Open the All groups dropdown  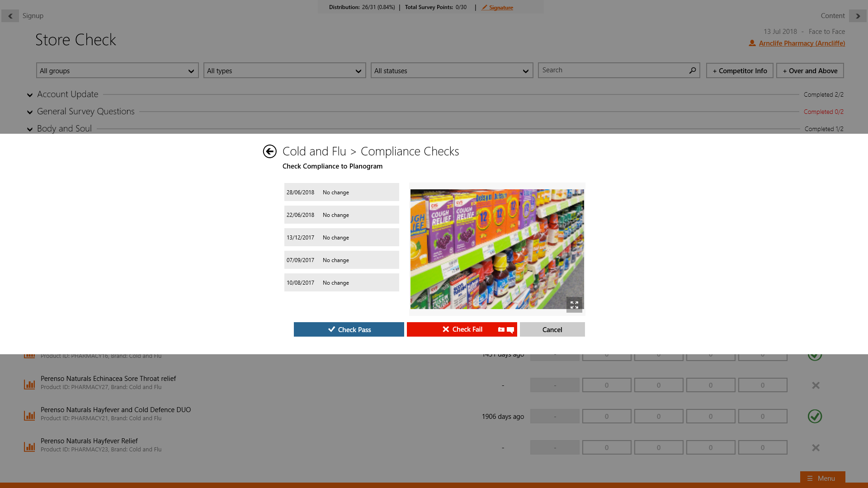(117, 71)
